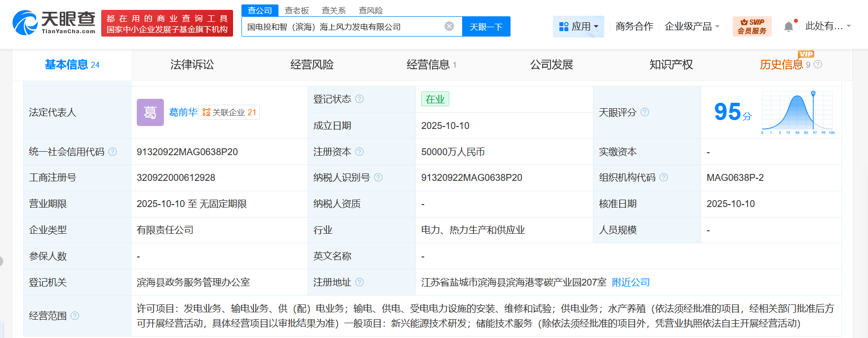Select the 查老板 search mode tab
Screen dimensions: 868x338
[x=297, y=10]
